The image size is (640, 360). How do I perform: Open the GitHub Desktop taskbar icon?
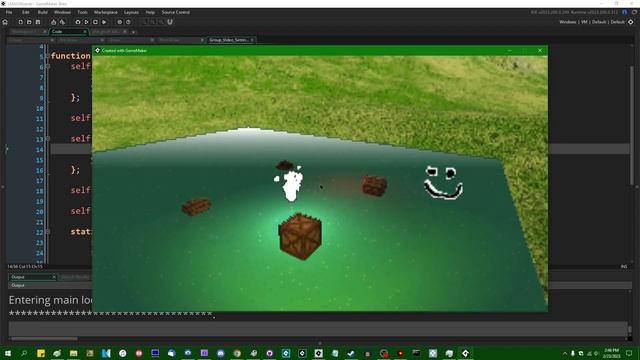[x=269, y=353]
